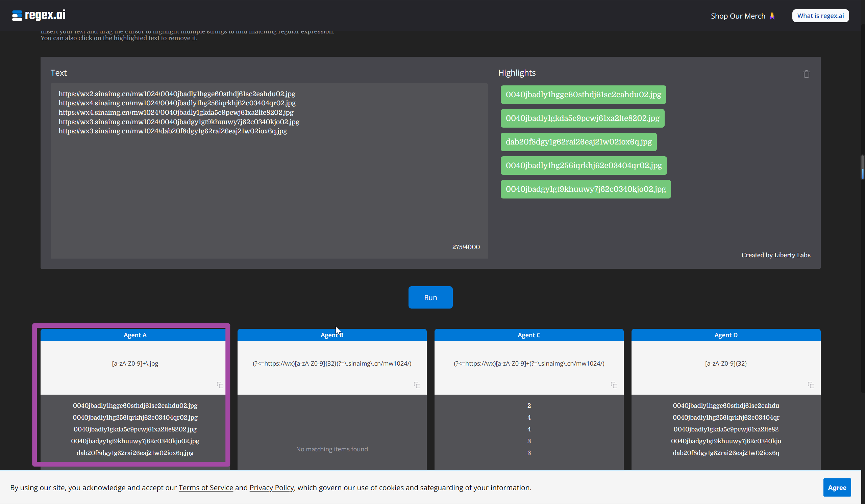Click the 275/4000 character counter
Screen dimensions: 865x504
click(x=466, y=247)
